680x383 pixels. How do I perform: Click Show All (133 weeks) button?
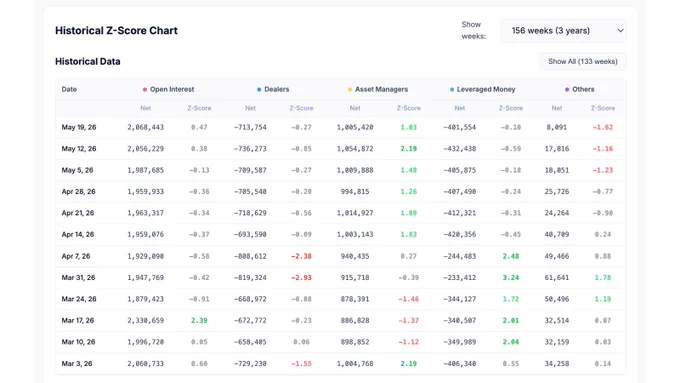click(x=582, y=62)
